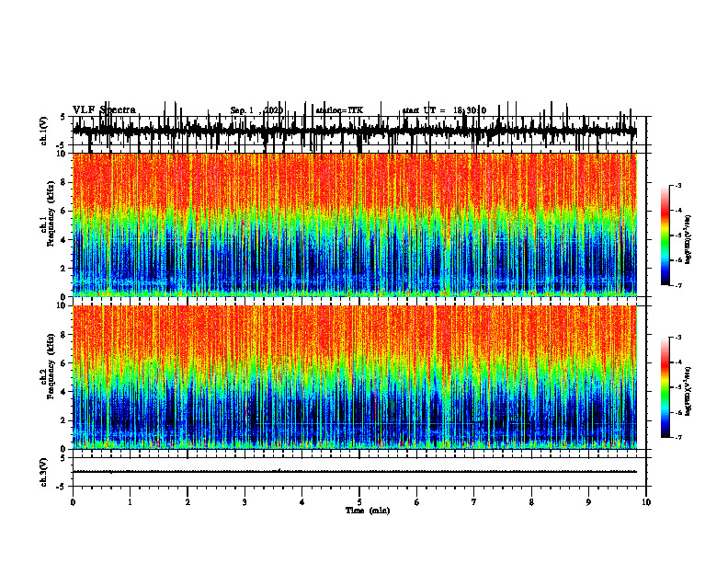Click the "-3" tick on ch.1 colour bar
This screenshot has width=728, height=563.
(x=677, y=185)
